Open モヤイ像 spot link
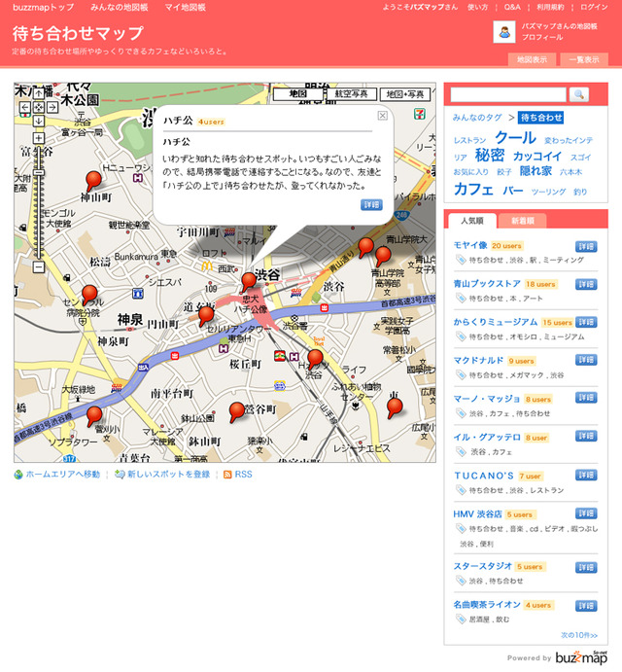This screenshot has width=622, height=672. pos(470,245)
